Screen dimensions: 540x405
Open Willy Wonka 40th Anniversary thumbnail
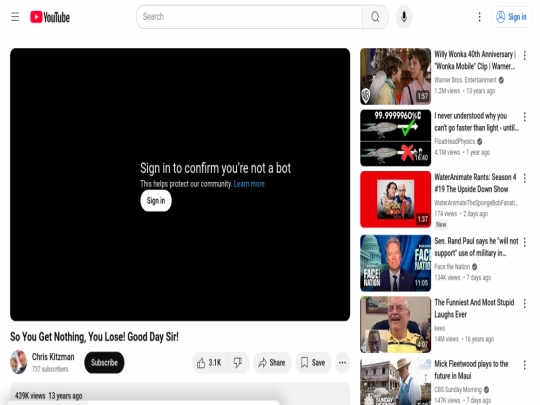click(395, 76)
